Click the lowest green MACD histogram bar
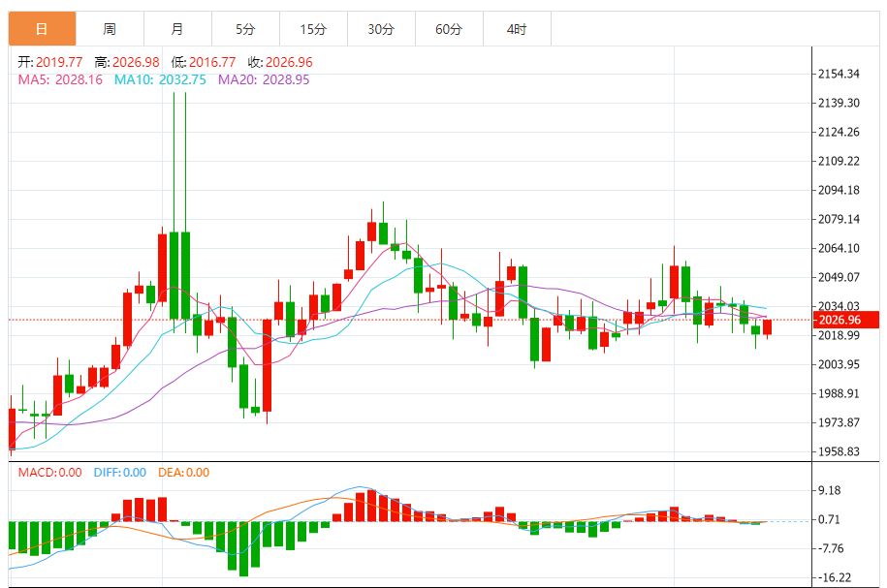 [x=244, y=548]
